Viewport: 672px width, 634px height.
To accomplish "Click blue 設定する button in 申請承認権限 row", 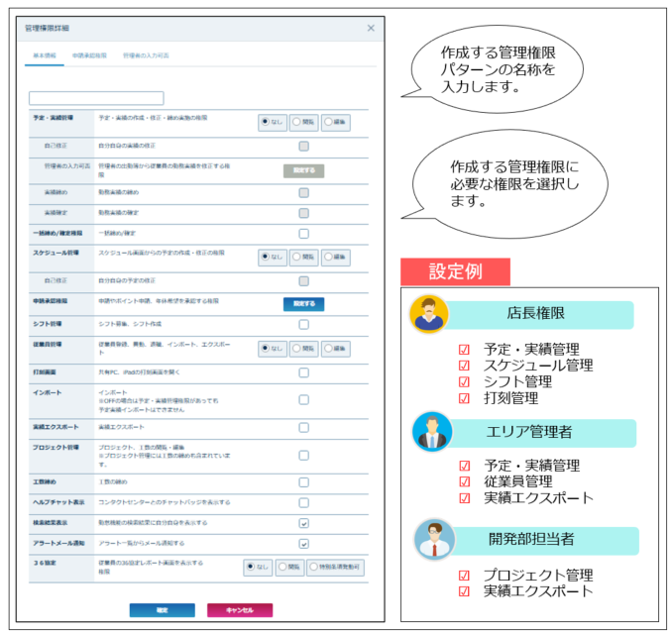I will (x=304, y=304).
